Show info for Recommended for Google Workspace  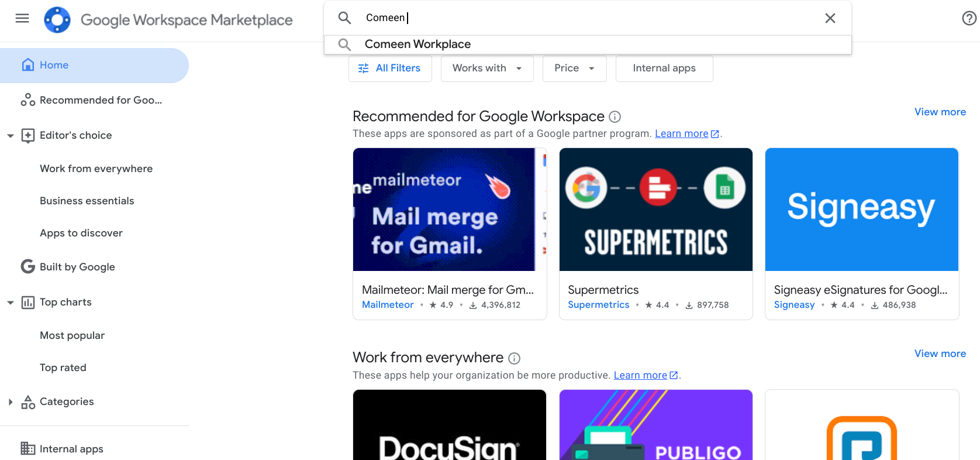point(615,116)
